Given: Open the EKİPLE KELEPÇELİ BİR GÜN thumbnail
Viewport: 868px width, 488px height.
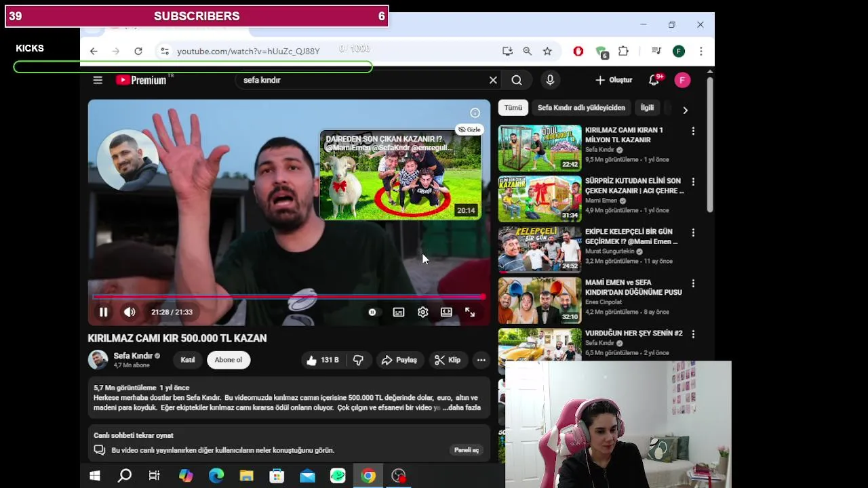Looking at the screenshot, I should (540, 249).
